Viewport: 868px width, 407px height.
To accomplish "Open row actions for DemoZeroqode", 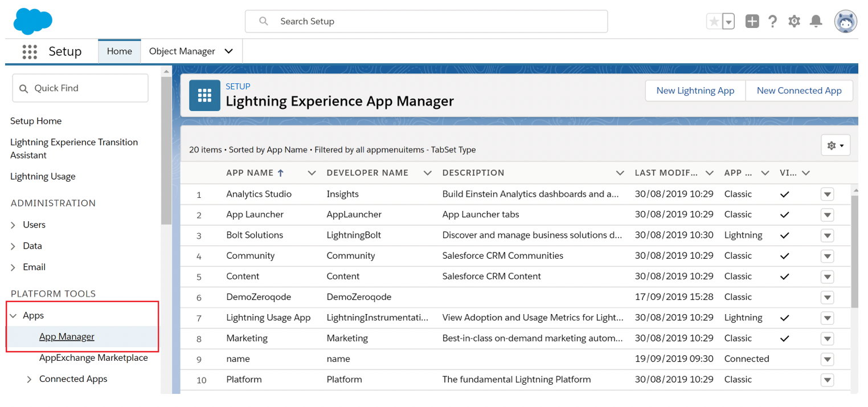I will click(827, 297).
